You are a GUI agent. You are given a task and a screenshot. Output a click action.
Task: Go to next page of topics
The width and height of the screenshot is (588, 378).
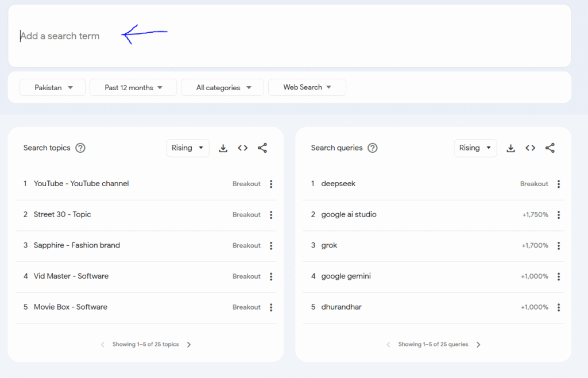pyautogui.click(x=189, y=345)
